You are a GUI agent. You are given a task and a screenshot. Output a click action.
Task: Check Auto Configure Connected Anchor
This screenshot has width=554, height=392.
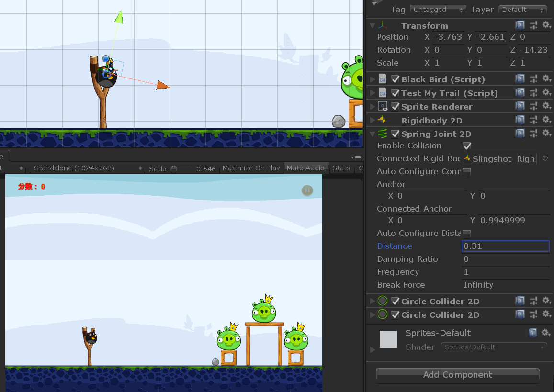[467, 172]
